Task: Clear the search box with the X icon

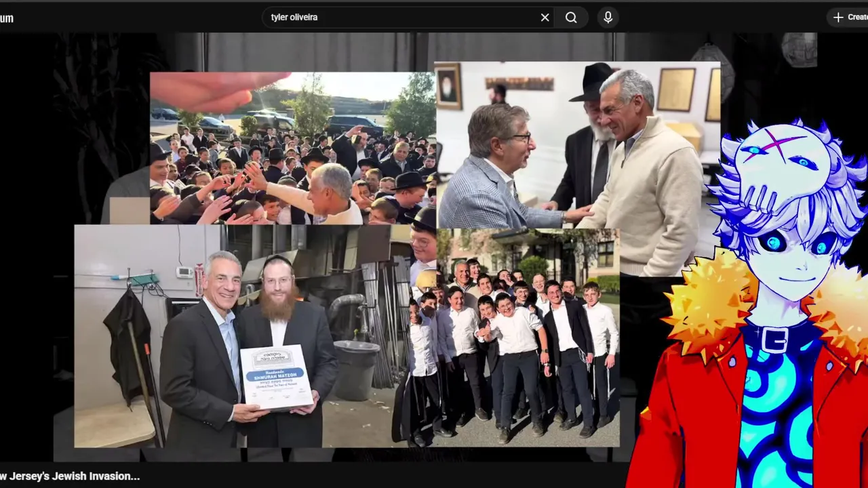Action: [545, 18]
